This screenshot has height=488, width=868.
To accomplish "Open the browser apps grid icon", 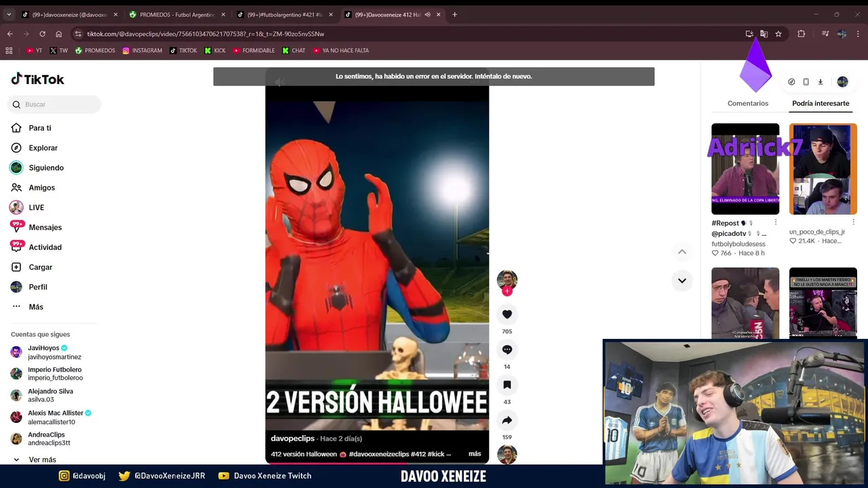I will coord(9,50).
